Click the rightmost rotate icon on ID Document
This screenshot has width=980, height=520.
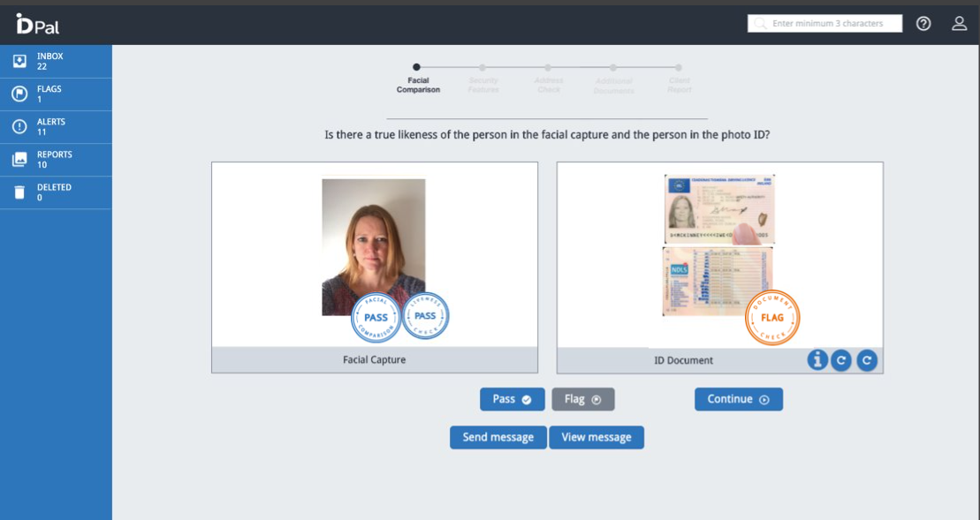[x=867, y=360]
